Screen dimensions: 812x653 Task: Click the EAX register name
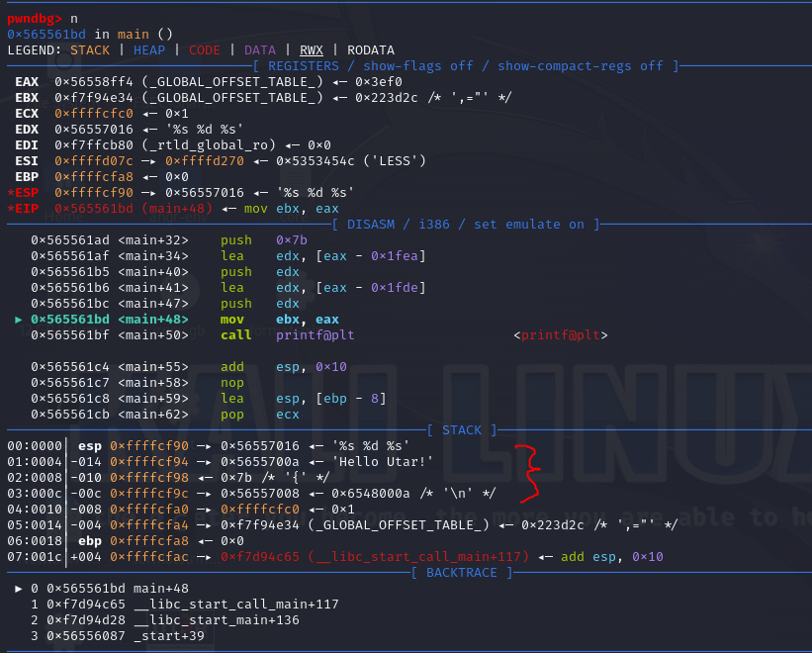coord(27,81)
